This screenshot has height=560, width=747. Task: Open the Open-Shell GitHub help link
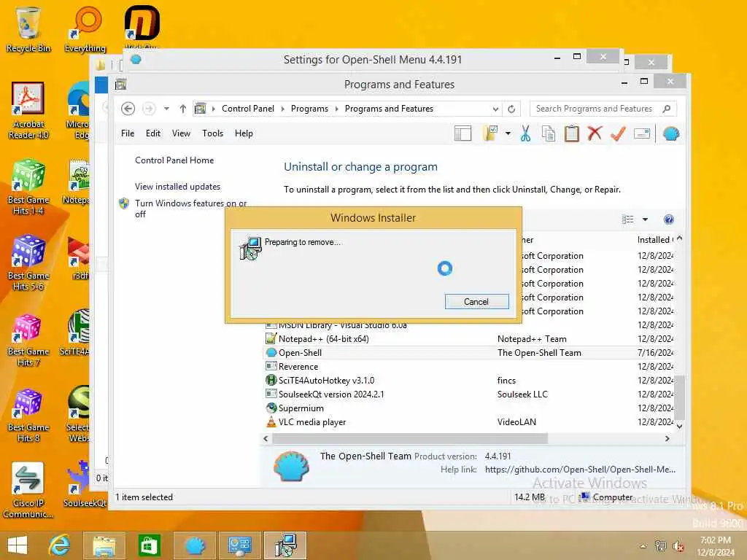580,470
